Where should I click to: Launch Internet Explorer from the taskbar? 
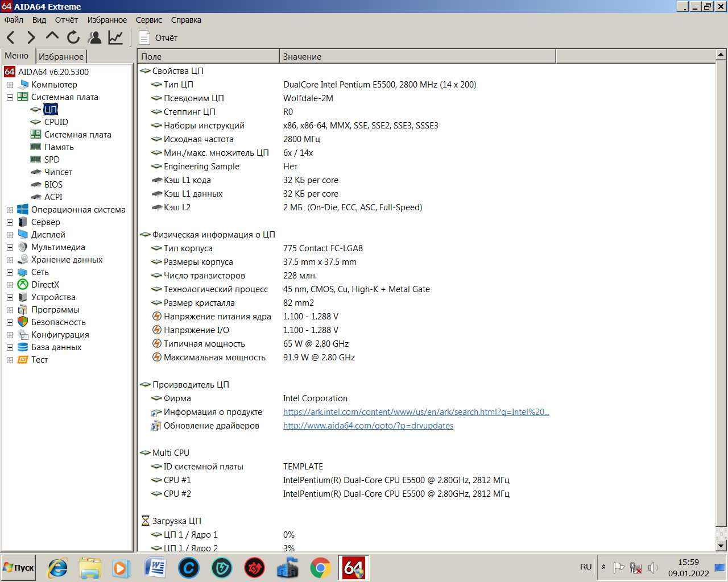point(58,568)
